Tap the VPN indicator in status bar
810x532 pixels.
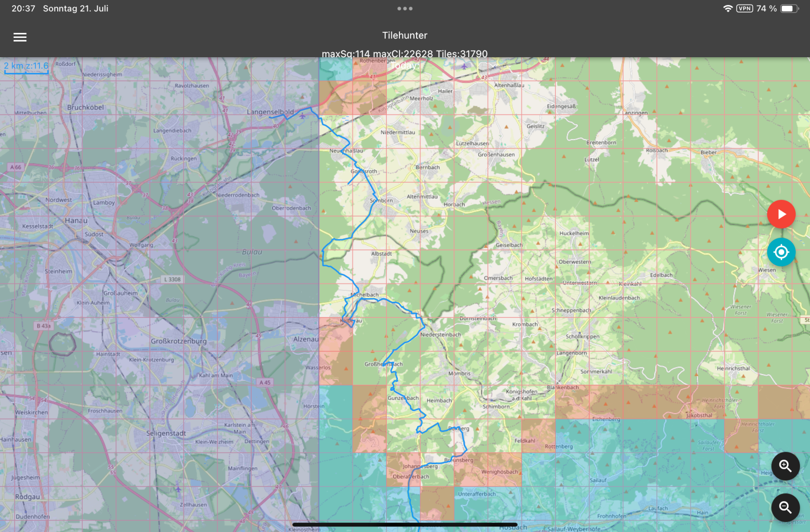click(x=744, y=9)
